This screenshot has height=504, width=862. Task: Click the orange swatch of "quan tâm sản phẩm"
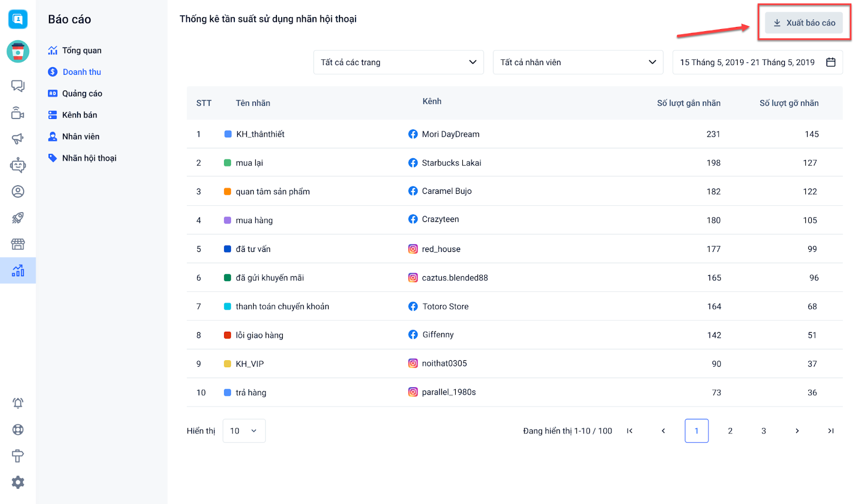(x=227, y=192)
